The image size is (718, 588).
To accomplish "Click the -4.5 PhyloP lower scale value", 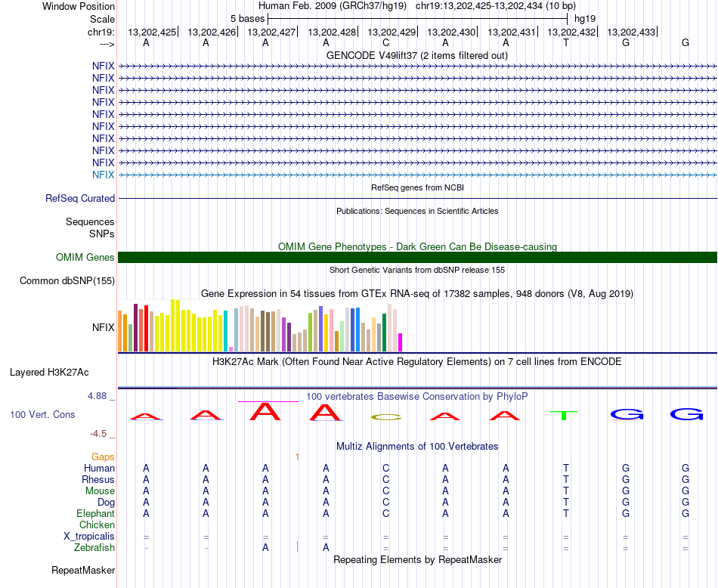I will click(x=98, y=433).
